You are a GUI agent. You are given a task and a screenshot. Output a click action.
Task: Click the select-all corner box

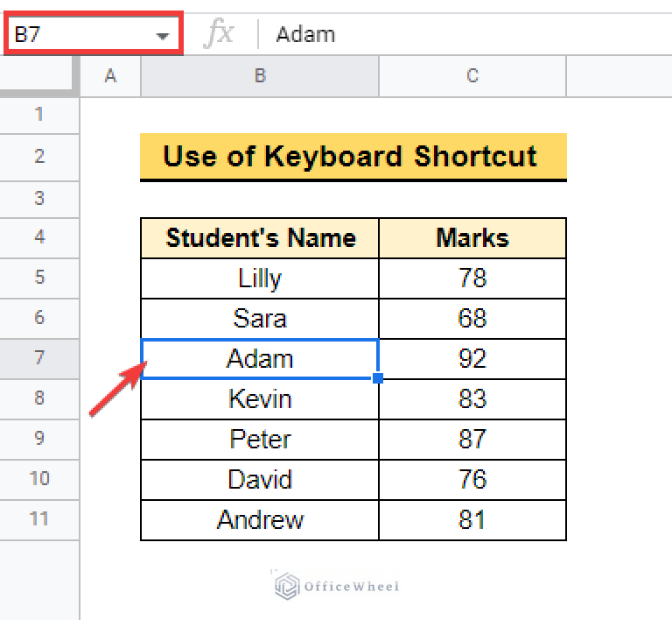pyautogui.click(x=39, y=76)
